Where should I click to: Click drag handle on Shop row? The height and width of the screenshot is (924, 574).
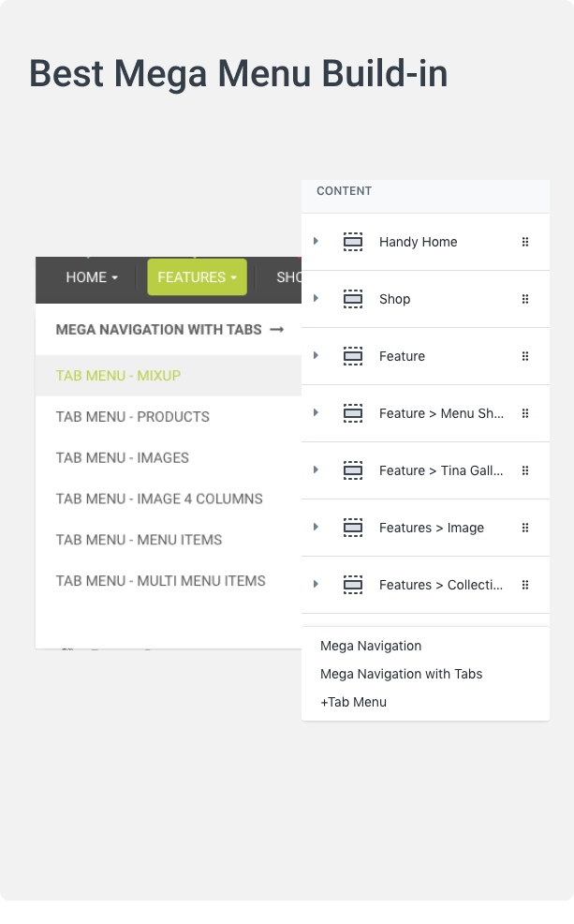coord(525,299)
